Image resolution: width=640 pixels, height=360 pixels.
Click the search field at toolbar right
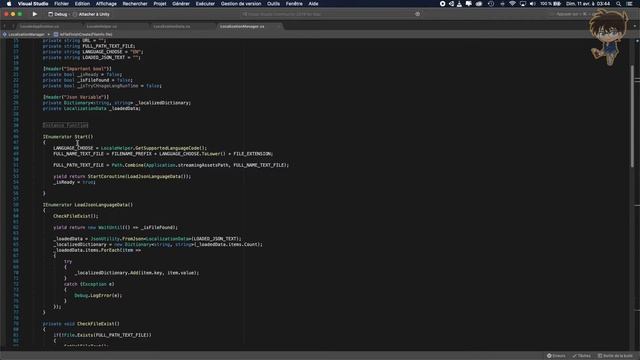click(x=571, y=14)
